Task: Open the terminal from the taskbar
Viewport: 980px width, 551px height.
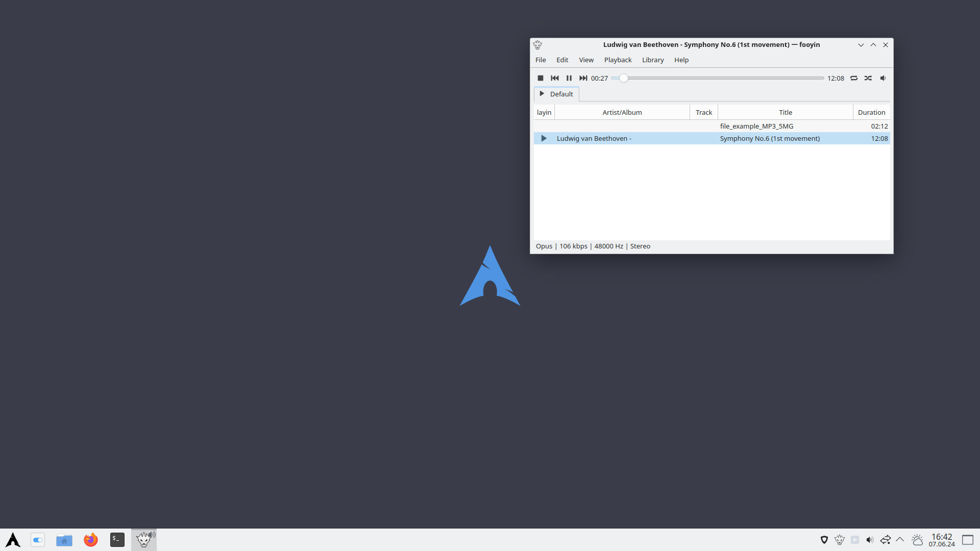Action: (x=117, y=540)
